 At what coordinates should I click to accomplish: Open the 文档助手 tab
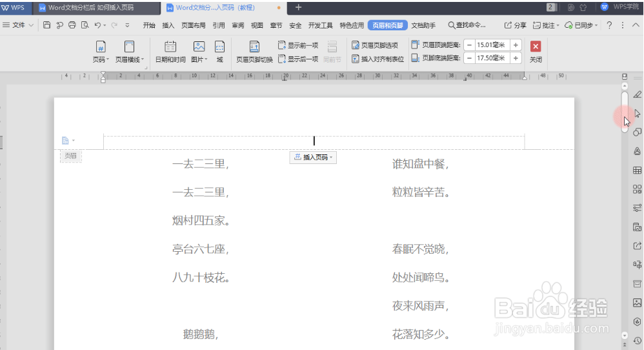423,25
